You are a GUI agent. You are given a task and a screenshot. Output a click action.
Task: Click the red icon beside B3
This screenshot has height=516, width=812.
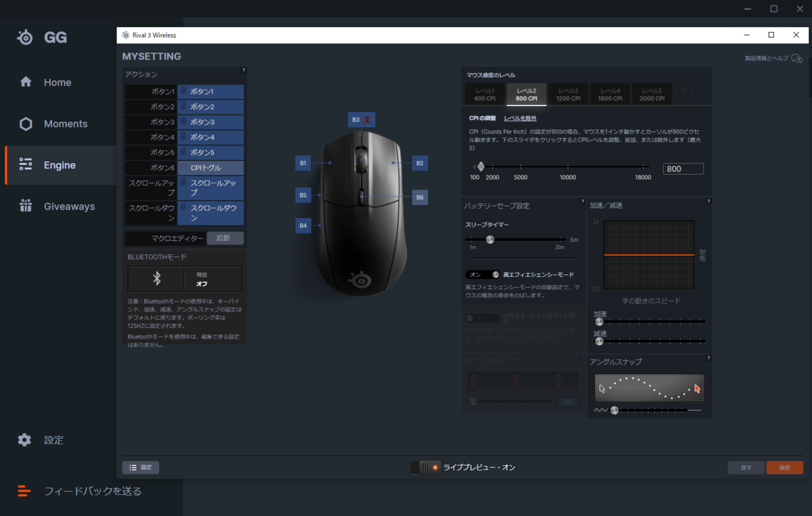pos(368,120)
